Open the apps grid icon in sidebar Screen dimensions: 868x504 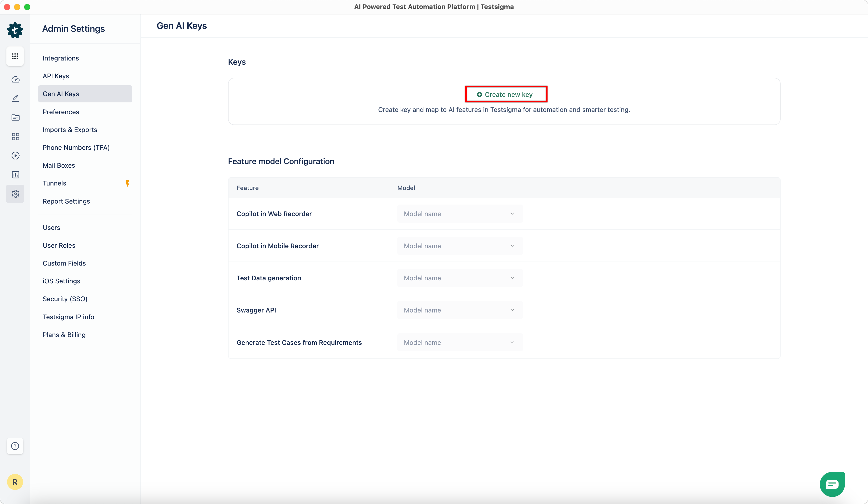point(15,56)
